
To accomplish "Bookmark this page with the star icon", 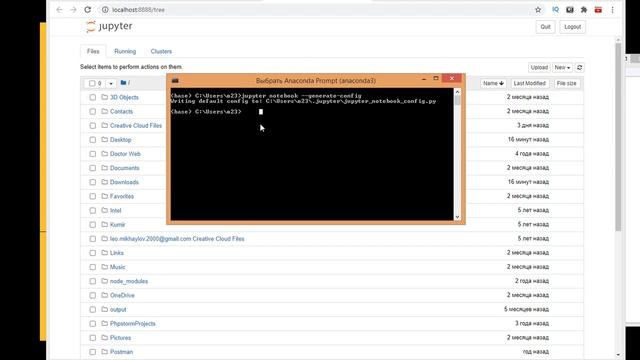I will pyautogui.click(x=538, y=10).
